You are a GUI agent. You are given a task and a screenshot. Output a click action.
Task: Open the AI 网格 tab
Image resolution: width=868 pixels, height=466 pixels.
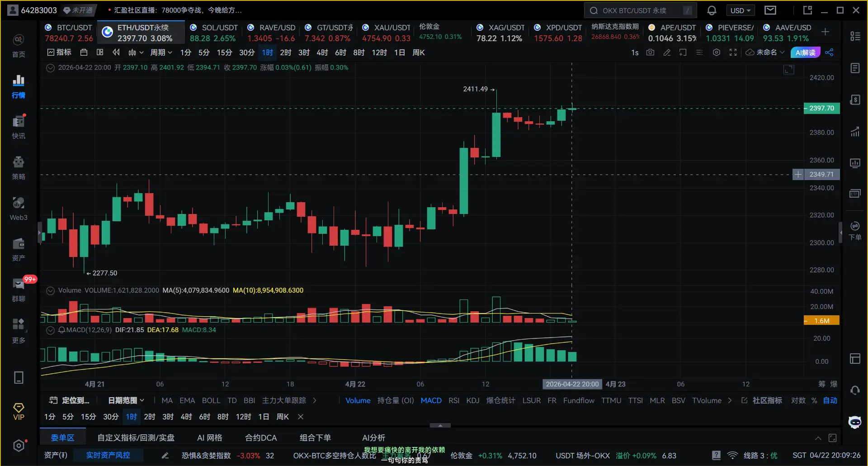click(210, 438)
